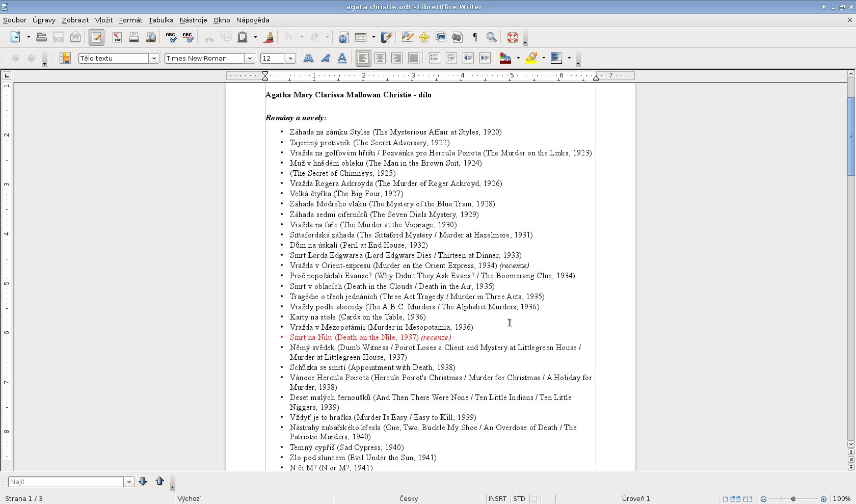Open the Print Preview icon
Screen dimensions: 856x504
[x=151, y=37]
